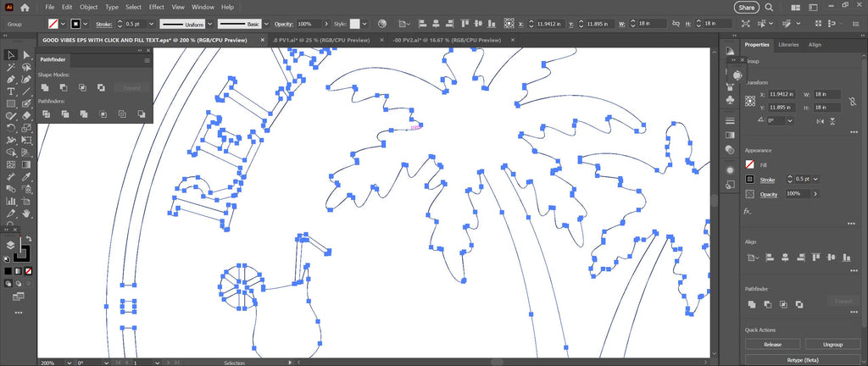Click the Share button
The image size is (868, 366).
pos(746,8)
